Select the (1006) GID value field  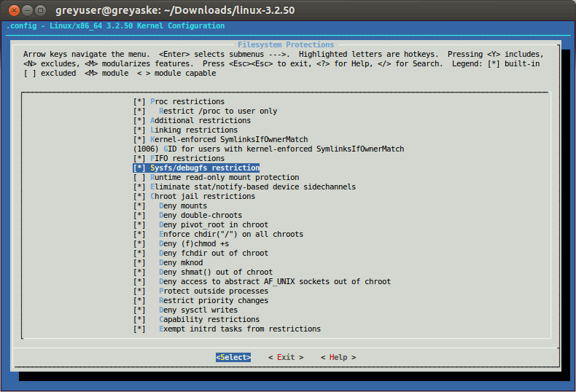(146, 149)
